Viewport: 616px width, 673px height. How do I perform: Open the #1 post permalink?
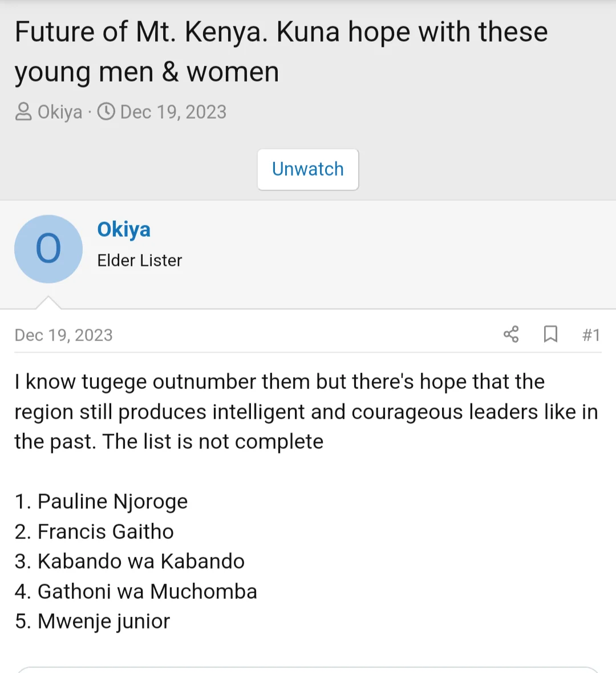click(x=591, y=335)
